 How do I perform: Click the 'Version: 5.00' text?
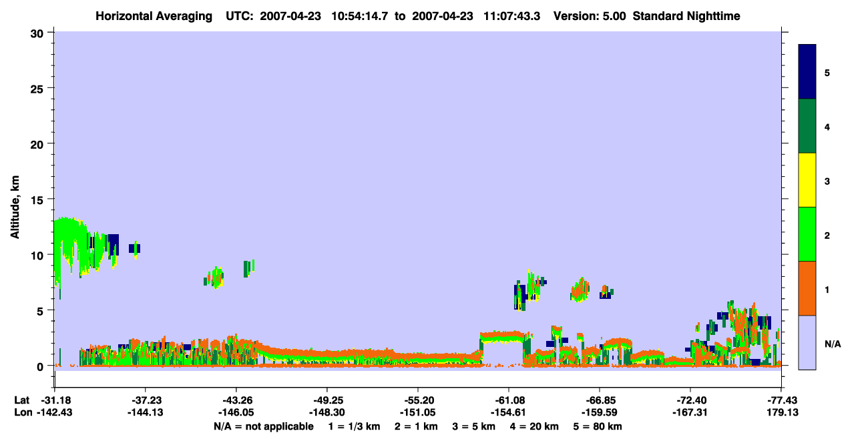590,16
